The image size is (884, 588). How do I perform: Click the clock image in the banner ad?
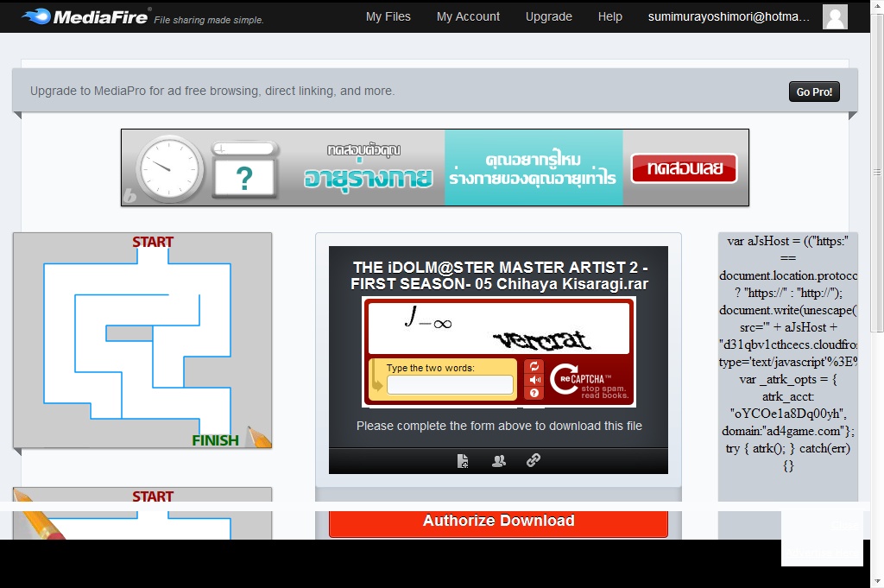(x=169, y=168)
